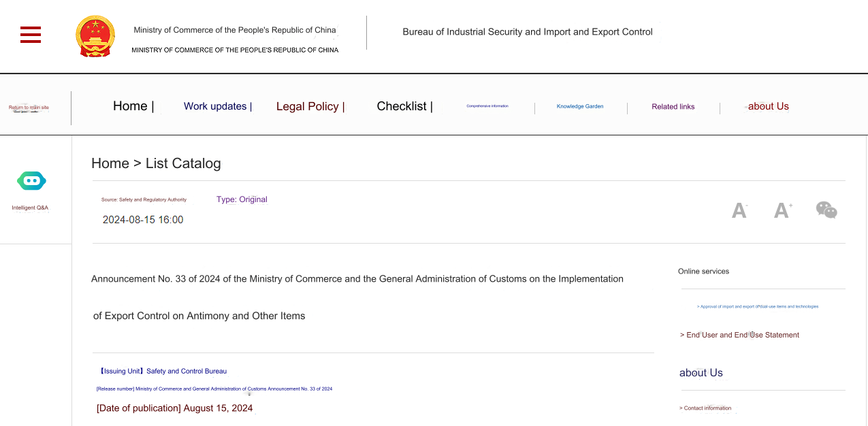Click Bureau of Industrial Security header title
The height and width of the screenshot is (426, 868).
tap(528, 32)
